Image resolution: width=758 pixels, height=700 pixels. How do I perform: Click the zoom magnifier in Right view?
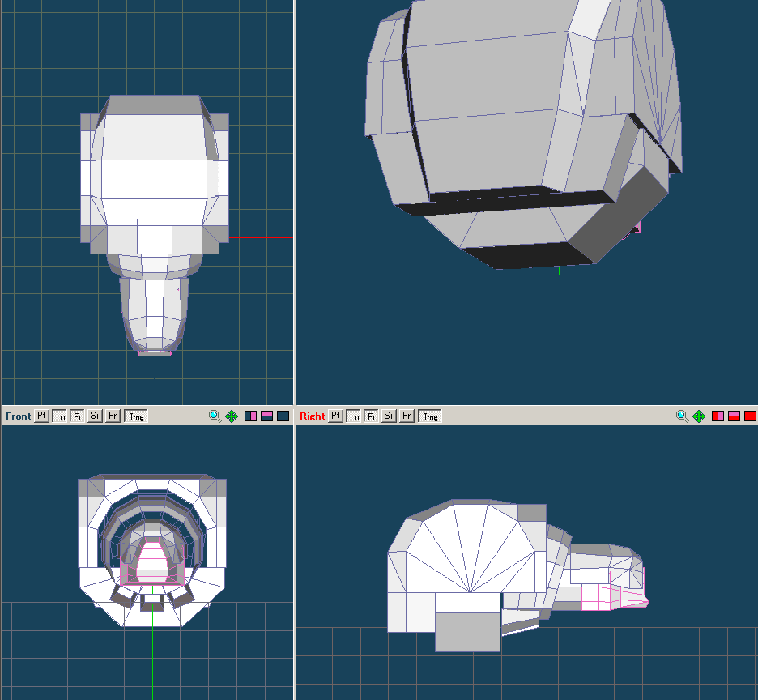[x=682, y=416]
